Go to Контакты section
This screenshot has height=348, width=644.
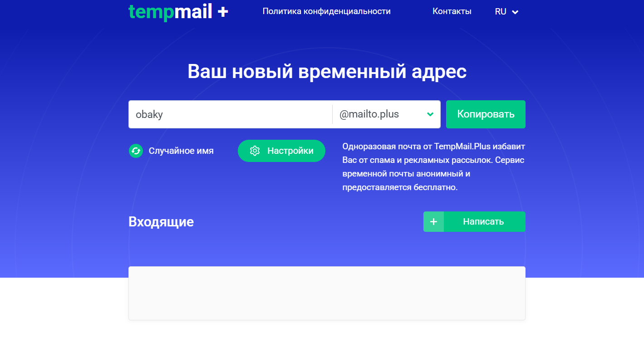(452, 11)
